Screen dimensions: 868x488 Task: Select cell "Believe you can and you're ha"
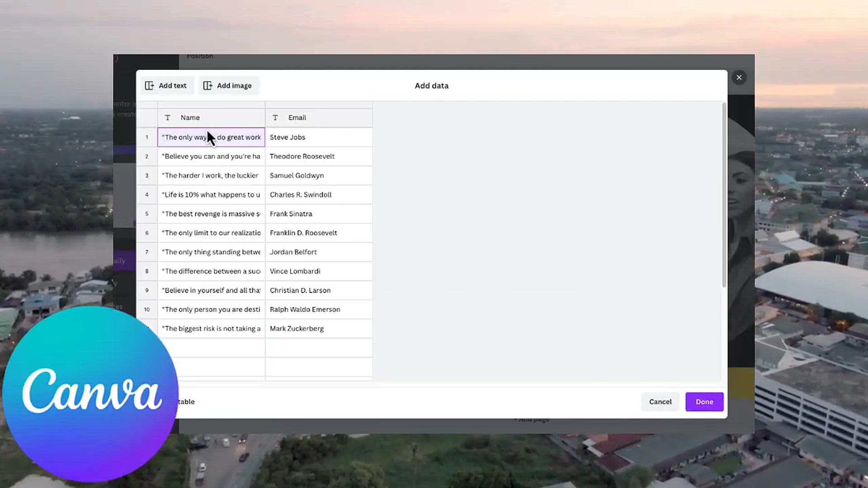(211, 156)
